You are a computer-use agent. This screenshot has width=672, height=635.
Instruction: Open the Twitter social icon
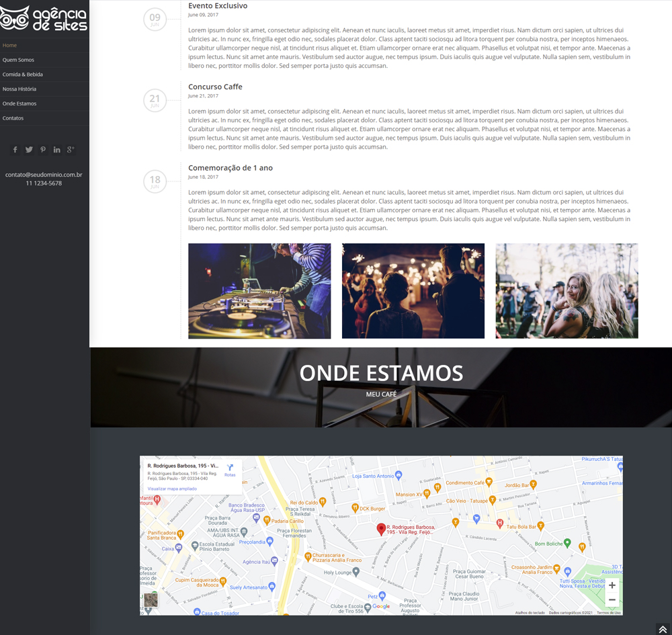tap(29, 150)
